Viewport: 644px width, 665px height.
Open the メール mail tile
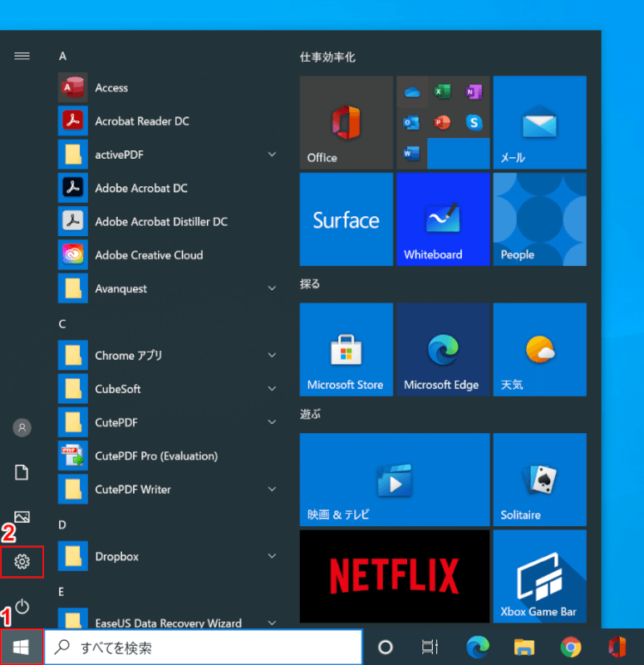(540, 122)
